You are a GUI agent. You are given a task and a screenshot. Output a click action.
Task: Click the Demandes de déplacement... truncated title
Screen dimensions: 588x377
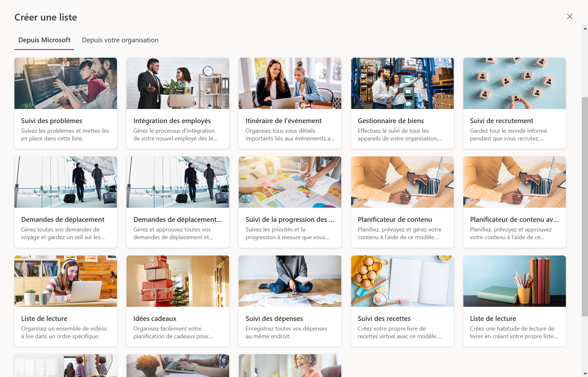pos(178,220)
